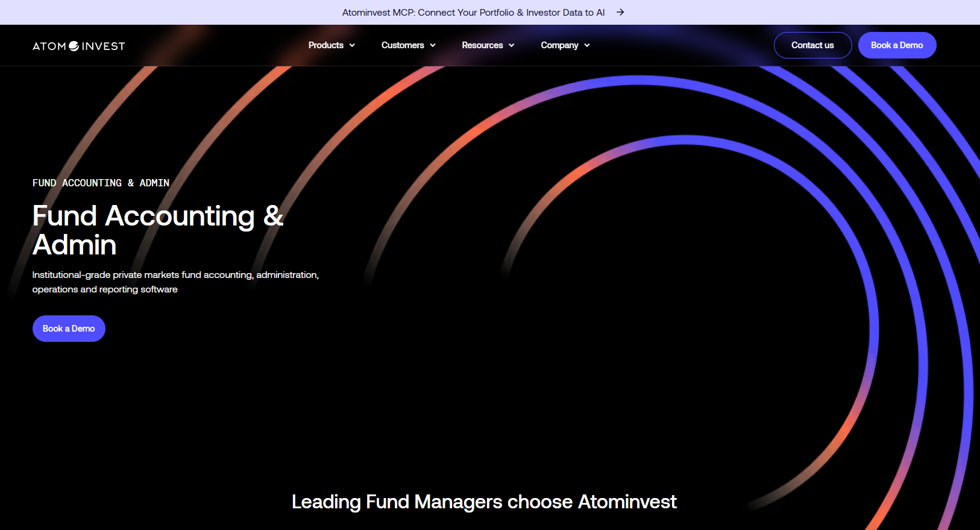
Task: Click Book a Demo in header
Action: [x=897, y=45]
